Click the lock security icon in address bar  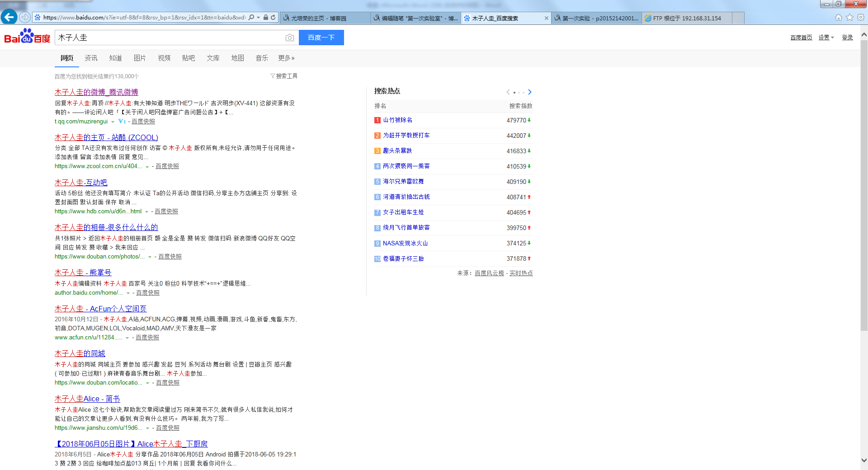pos(266,18)
